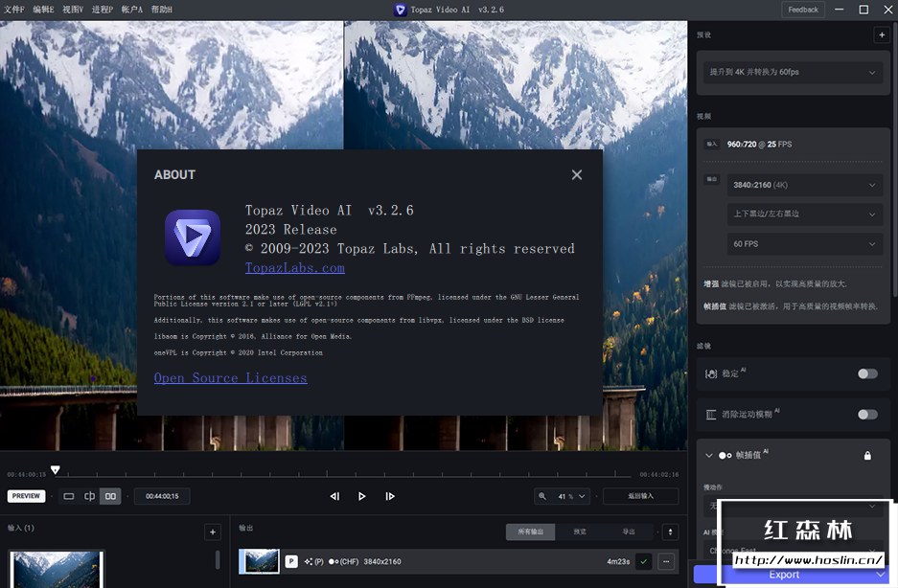Expand the 60 FPS frame rate dropdown
This screenshot has height=588, width=898.
click(x=804, y=244)
